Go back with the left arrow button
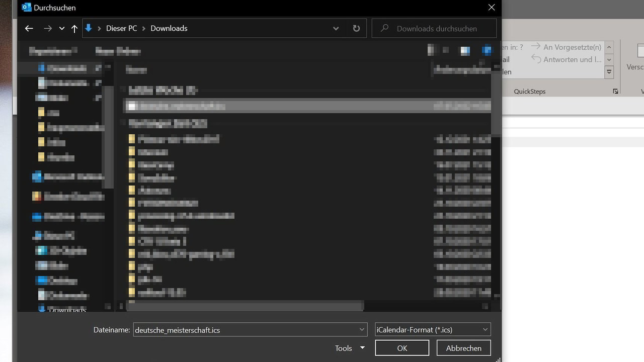This screenshot has width=644, height=362. pyautogui.click(x=29, y=29)
